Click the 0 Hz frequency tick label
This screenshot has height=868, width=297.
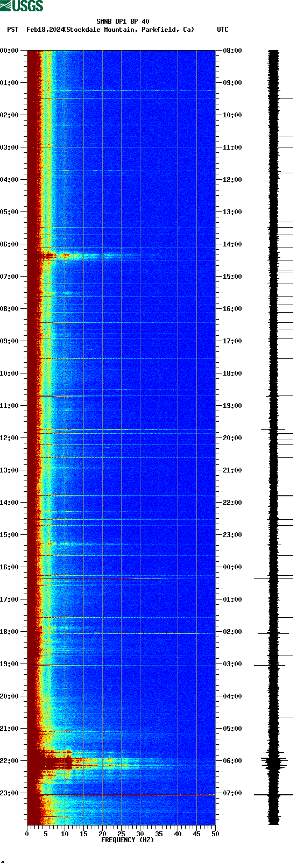(27, 835)
